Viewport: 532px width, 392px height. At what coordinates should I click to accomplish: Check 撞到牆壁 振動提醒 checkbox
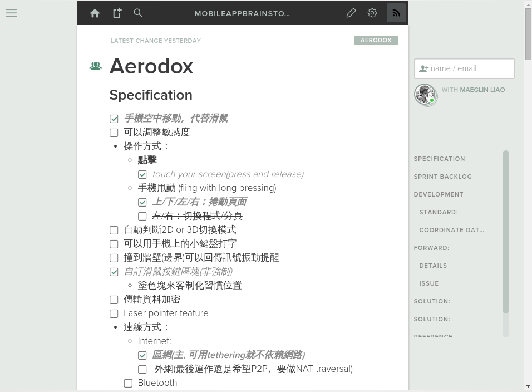tap(114, 258)
